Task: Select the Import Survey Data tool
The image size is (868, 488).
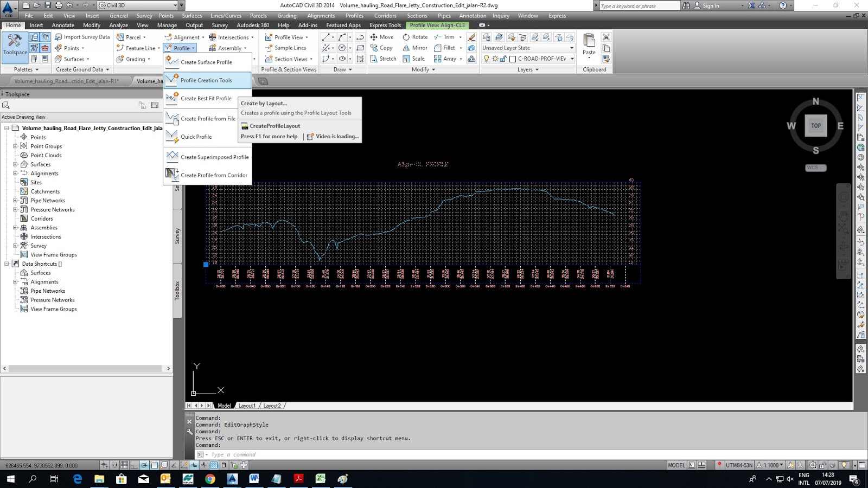Action: click(82, 36)
